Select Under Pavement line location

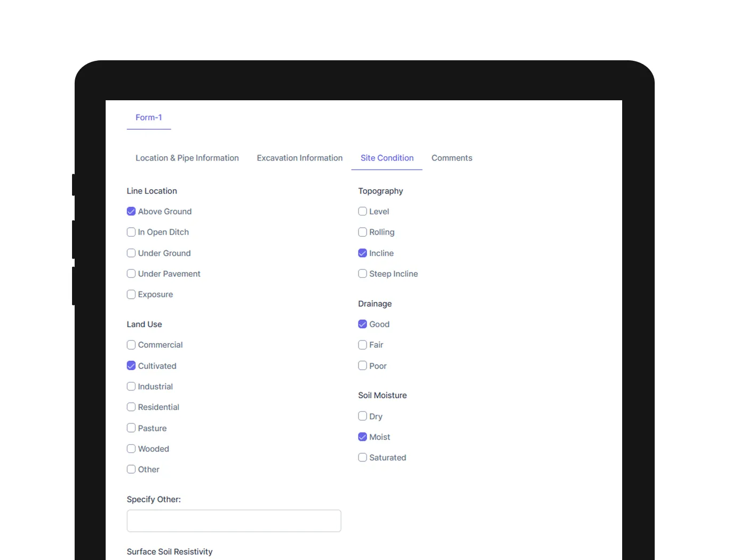[131, 274]
